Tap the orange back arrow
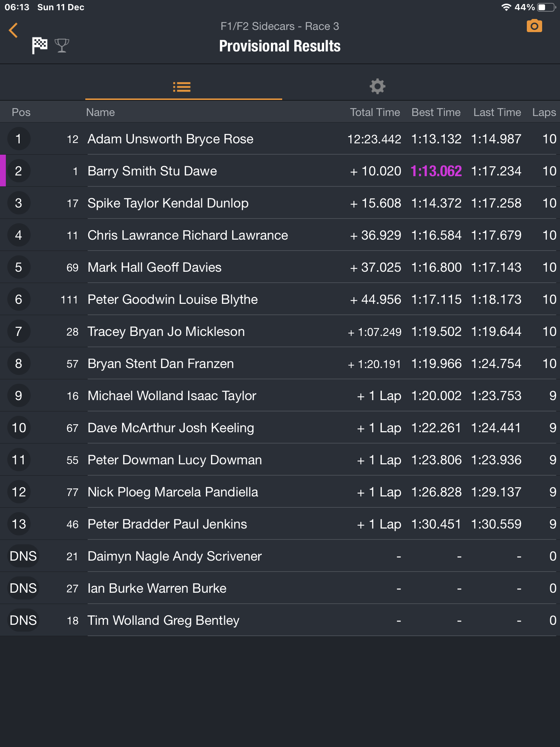The height and width of the screenshot is (747, 560). 13,30
